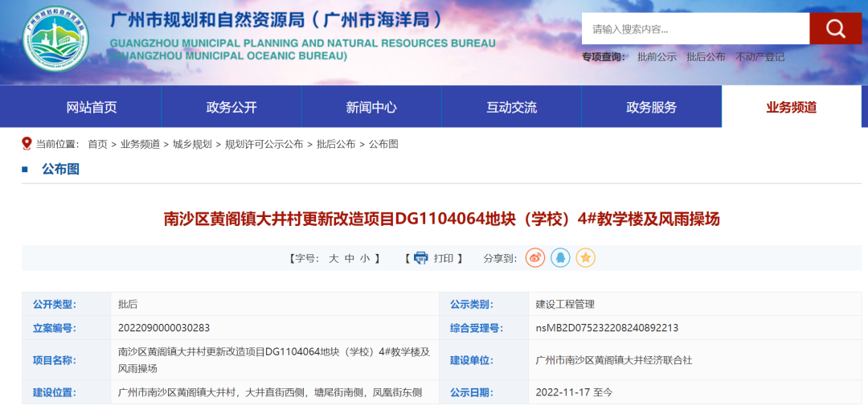Focus the search input field
The height and width of the screenshot is (414, 868).
click(x=695, y=29)
